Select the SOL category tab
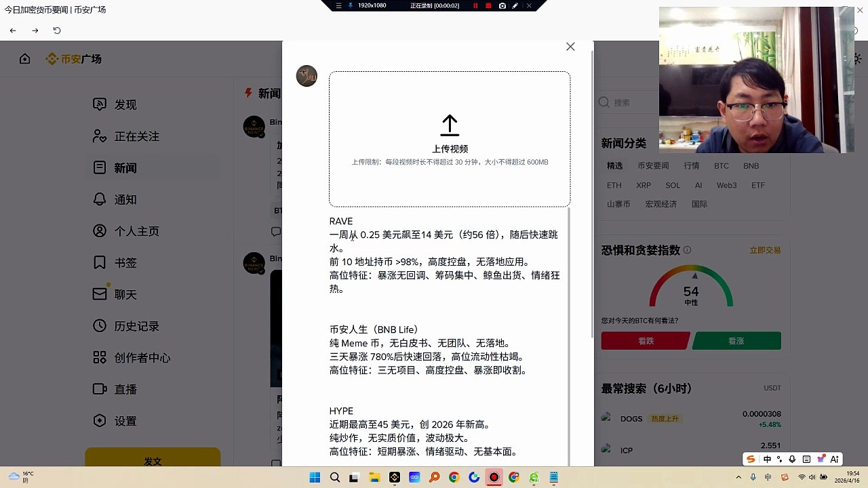Viewport: 868px width, 488px height. [x=673, y=185]
